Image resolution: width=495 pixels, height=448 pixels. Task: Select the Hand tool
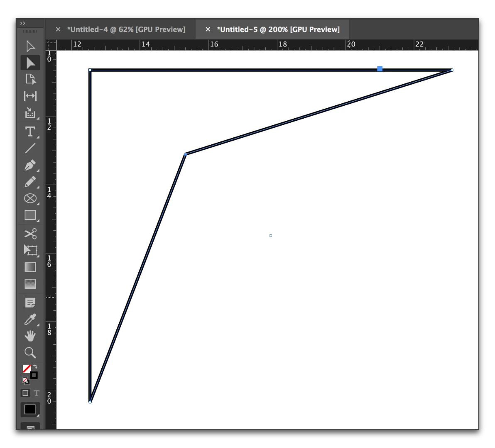[30, 336]
